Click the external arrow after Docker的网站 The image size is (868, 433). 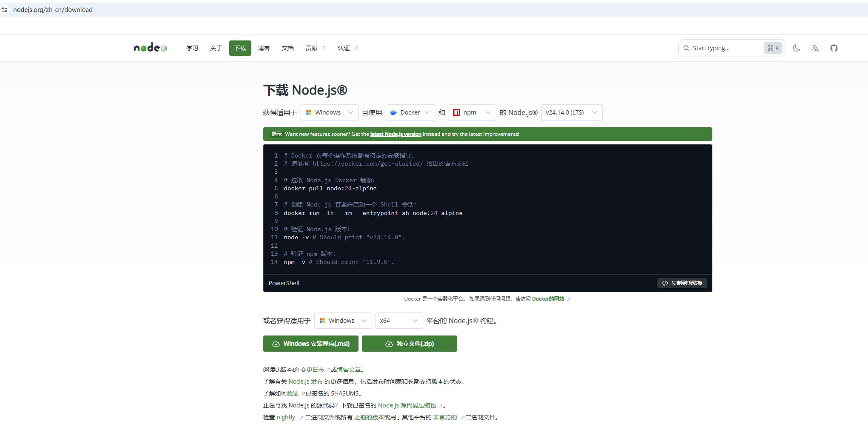point(569,299)
